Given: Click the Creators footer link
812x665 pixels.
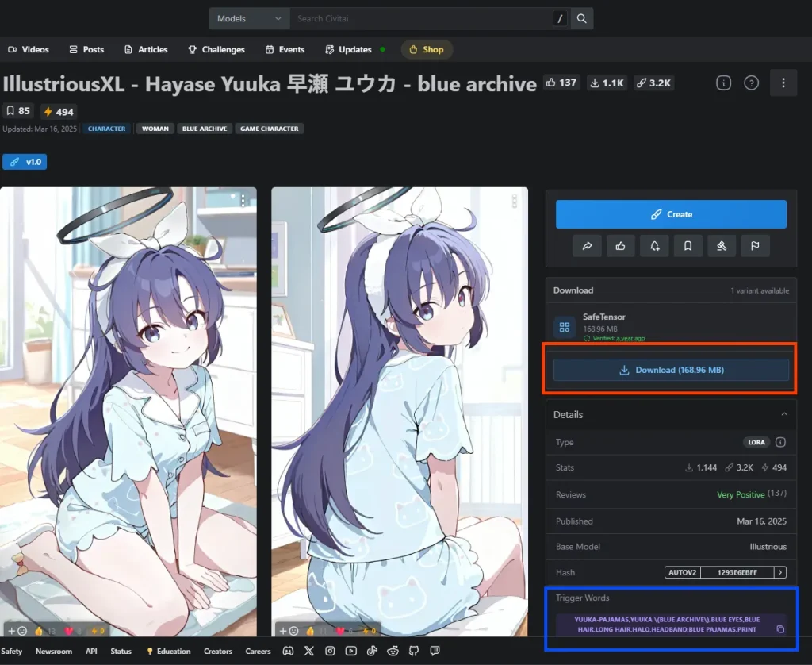Looking at the screenshot, I should tap(218, 651).
